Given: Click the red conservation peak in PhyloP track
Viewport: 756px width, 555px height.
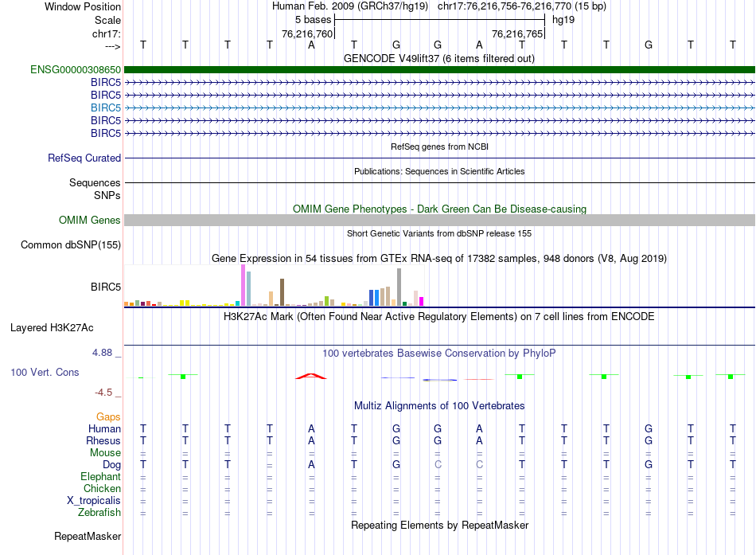Looking at the screenshot, I should point(311,376).
